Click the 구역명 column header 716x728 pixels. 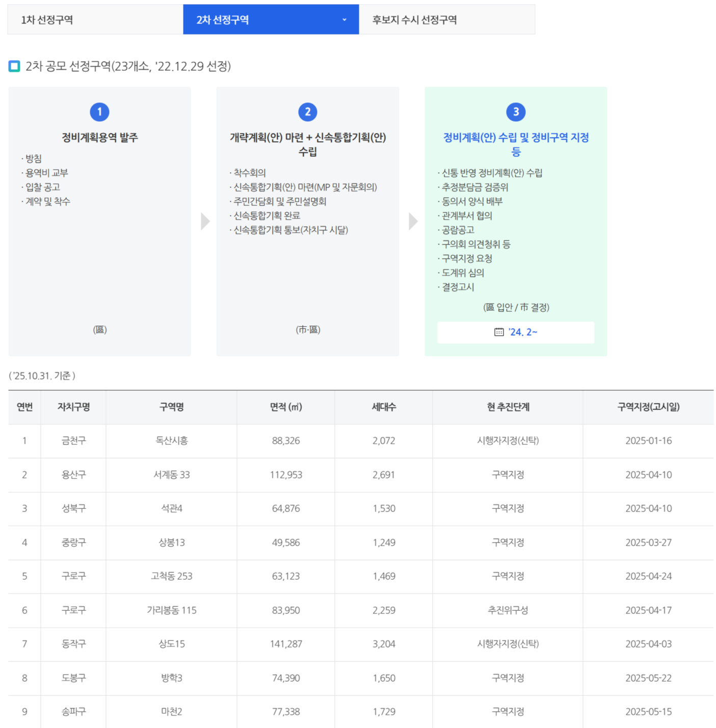pyautogui.click(x=171, y=407)
